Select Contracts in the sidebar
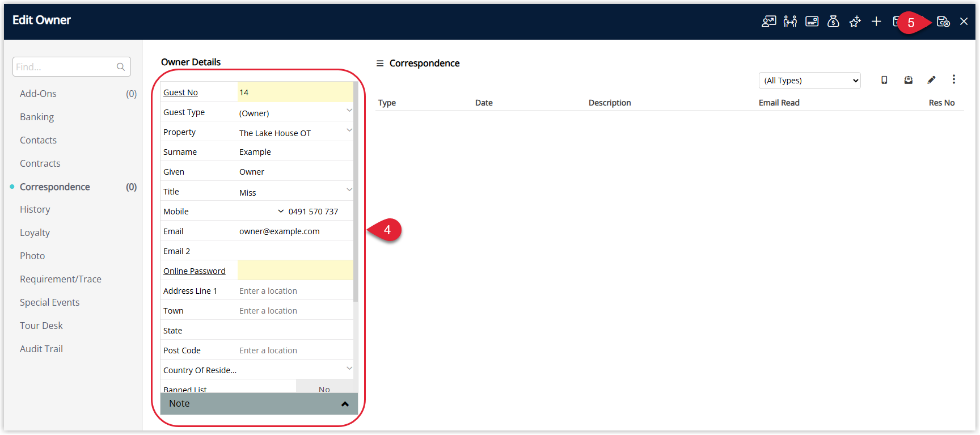 click(x=40, y=163)
